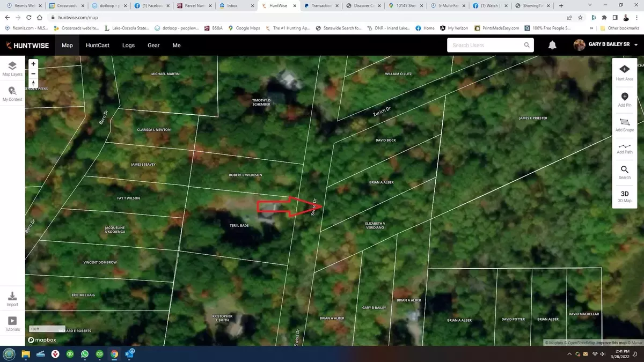Zoom out on the map

point(33,73)
